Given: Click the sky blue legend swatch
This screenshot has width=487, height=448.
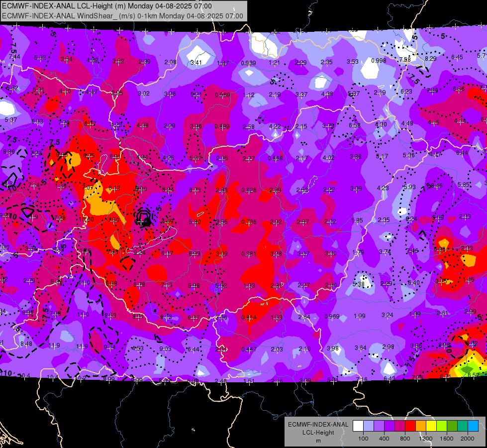Looking at the screenshot, I should [x=474, y=426].
